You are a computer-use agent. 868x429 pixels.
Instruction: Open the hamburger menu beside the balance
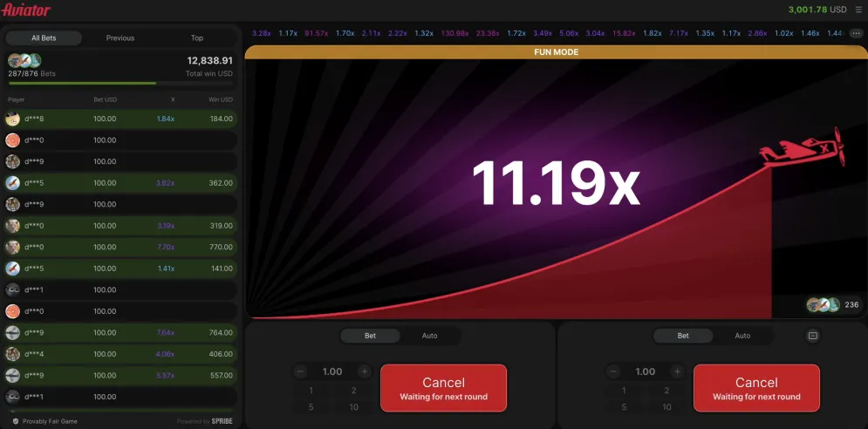click(x=858, y=10)
